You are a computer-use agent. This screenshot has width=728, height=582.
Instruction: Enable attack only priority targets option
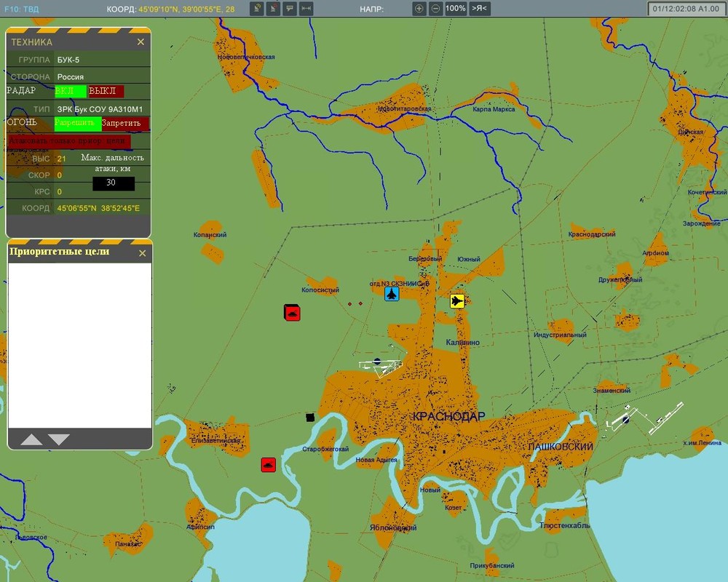pyautogui.click(x=68, y=140)
